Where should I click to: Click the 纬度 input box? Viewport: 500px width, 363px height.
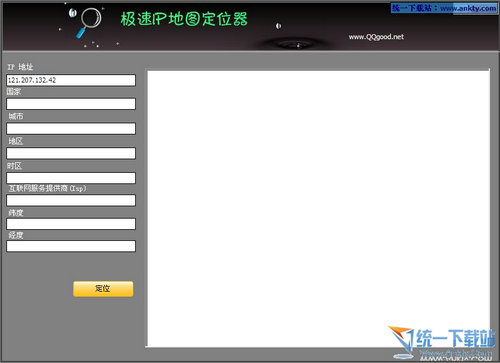click(71, 224)
